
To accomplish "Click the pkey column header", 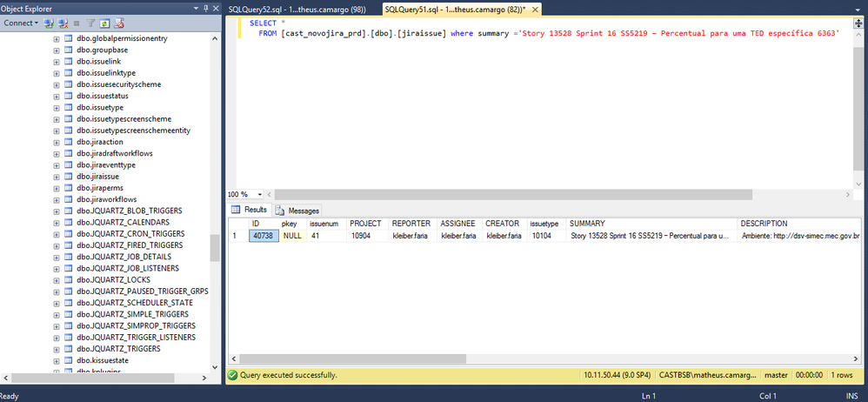I will 293,224.
